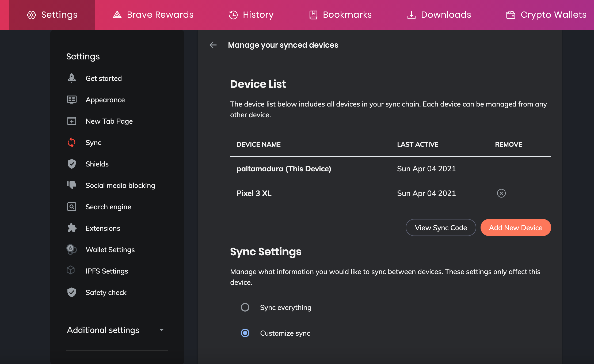594x364 pixels.
Task: Remove the Pixel 3 XL device
Action: (x=501, y=193)
